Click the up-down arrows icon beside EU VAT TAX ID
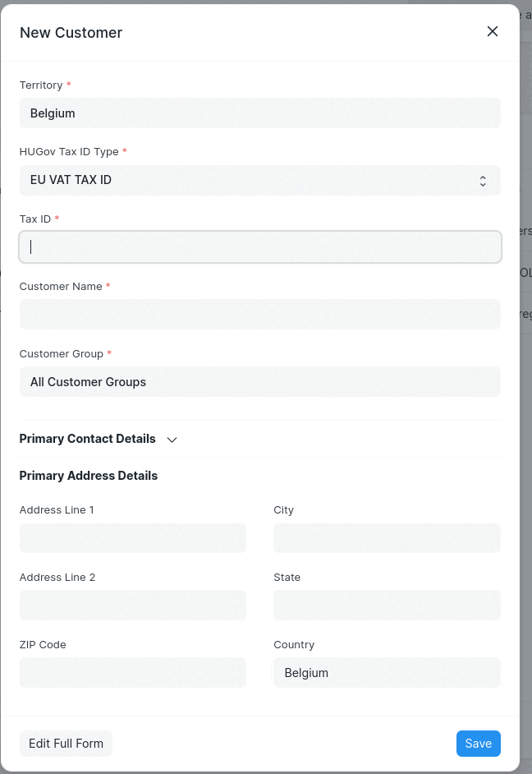The width and height of the screenshot is (532, 774). (483, 181)
